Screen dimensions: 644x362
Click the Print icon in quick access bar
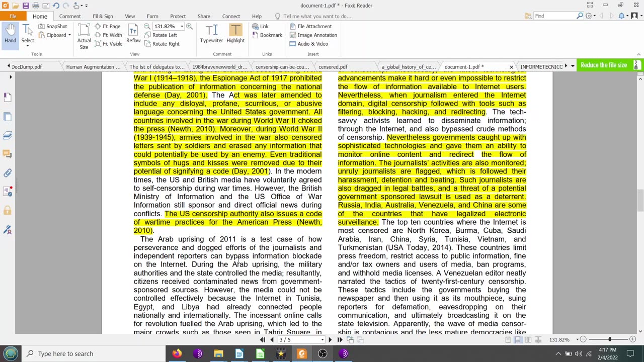(x=36, y=6)
